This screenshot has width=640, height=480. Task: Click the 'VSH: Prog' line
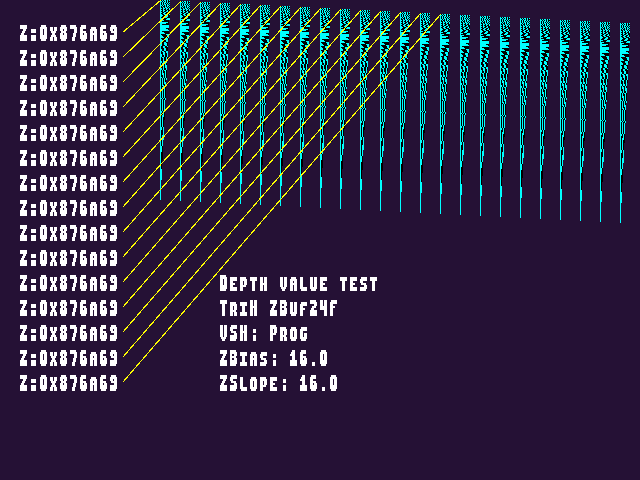(x=264, y=333)
